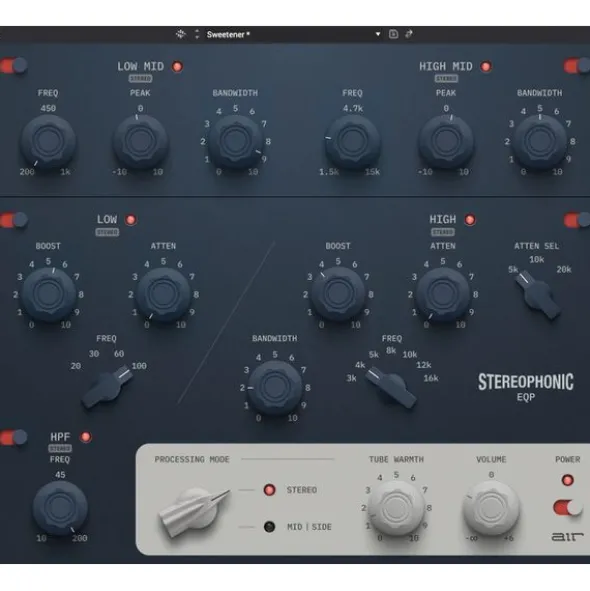Flip the main Power switch
Screen dimensions: 590x591
pos(567,508)
